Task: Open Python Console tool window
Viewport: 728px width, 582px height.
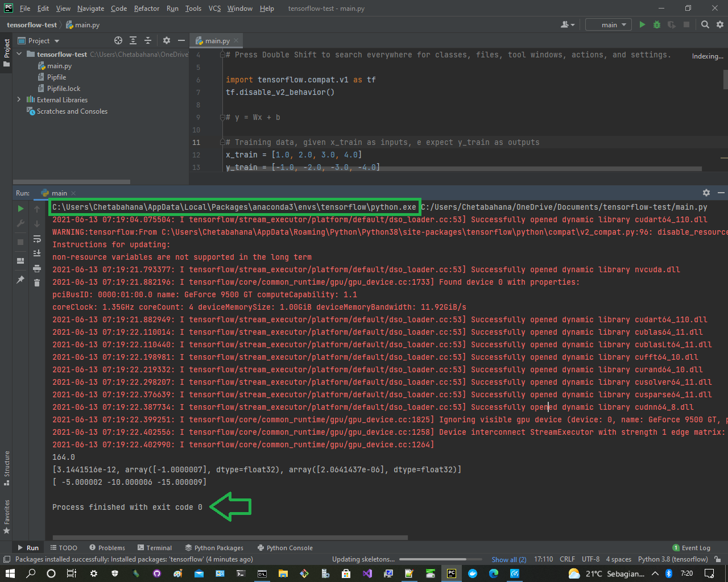Action: (x=285, y=548)
